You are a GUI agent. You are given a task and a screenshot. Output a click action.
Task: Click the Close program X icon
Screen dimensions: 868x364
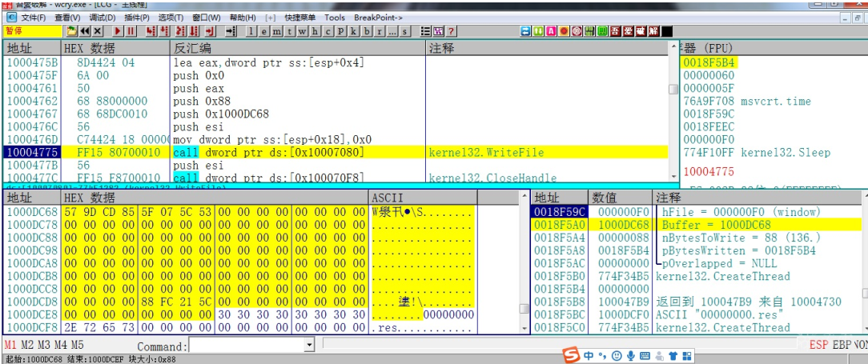coord(98,31)
